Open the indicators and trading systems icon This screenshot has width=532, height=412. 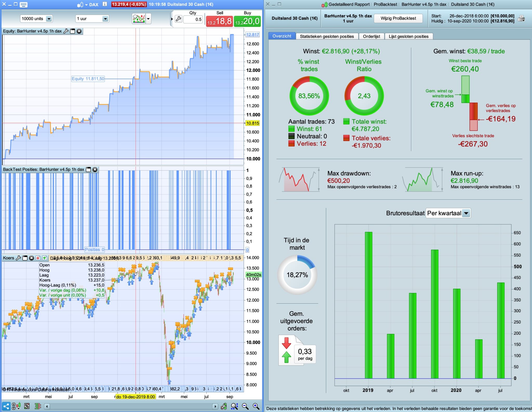pos(139,19)
